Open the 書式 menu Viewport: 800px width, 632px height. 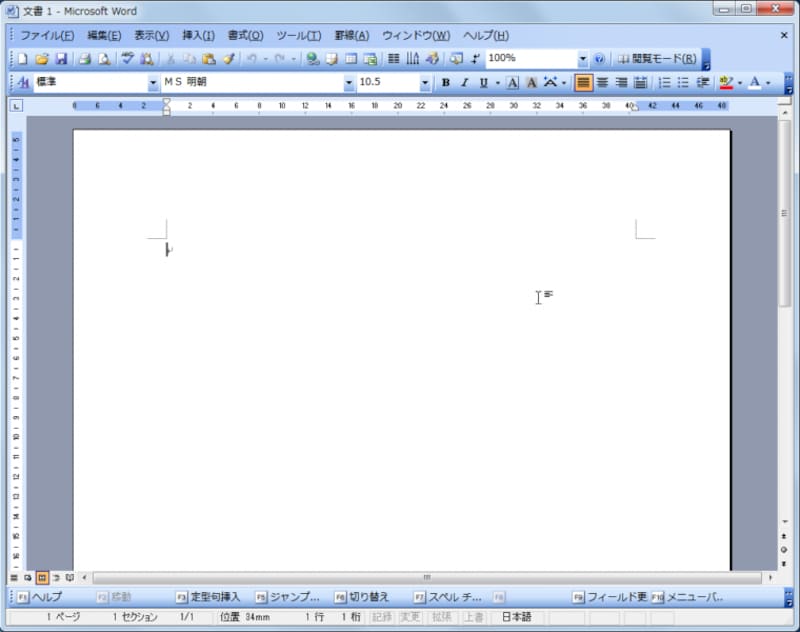tap(247, 34)
